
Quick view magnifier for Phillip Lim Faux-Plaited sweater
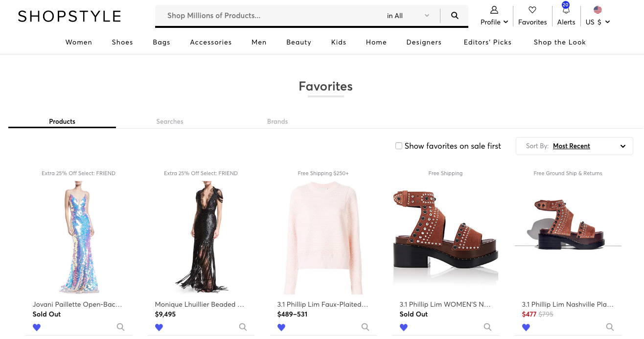point(365,327)
